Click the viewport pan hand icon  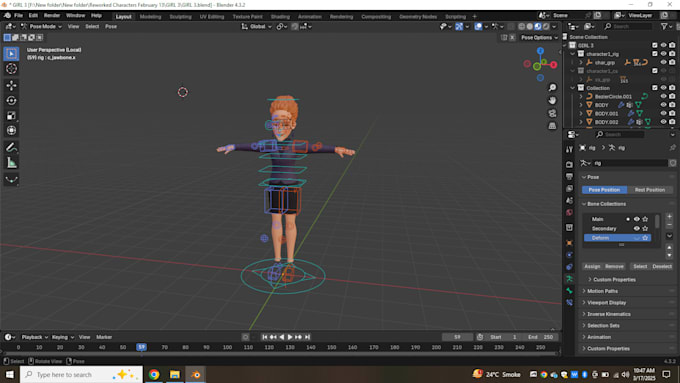point(552,100)
